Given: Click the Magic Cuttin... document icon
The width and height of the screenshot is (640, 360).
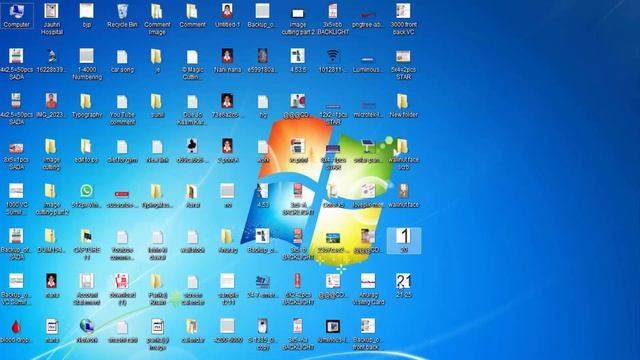Looking at the screenshot, I should click(192, 64).
